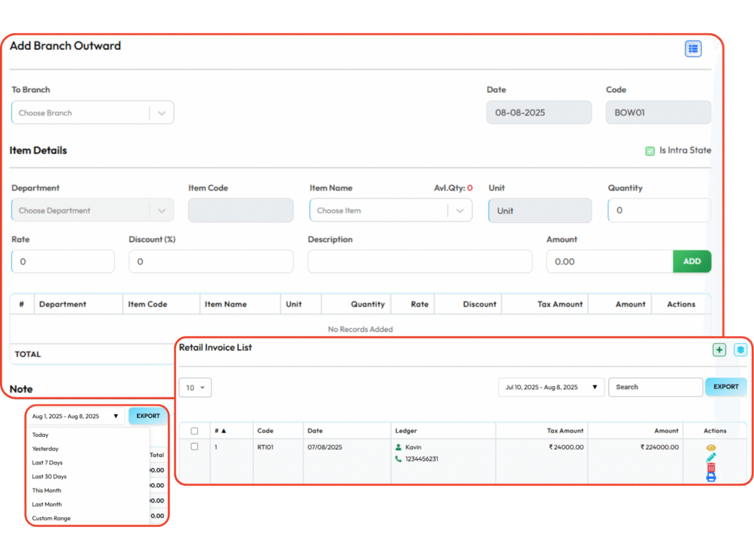Toggle the Is Intra State checkbox
Image resolution: width=754 pixels, height=560 pixels.
click(649, 151)
